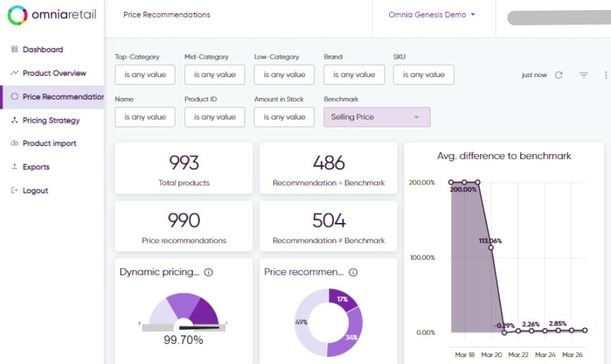Click the 99.70% gauge value
This screenshot has height=364, width=611.
pos(183,340)
